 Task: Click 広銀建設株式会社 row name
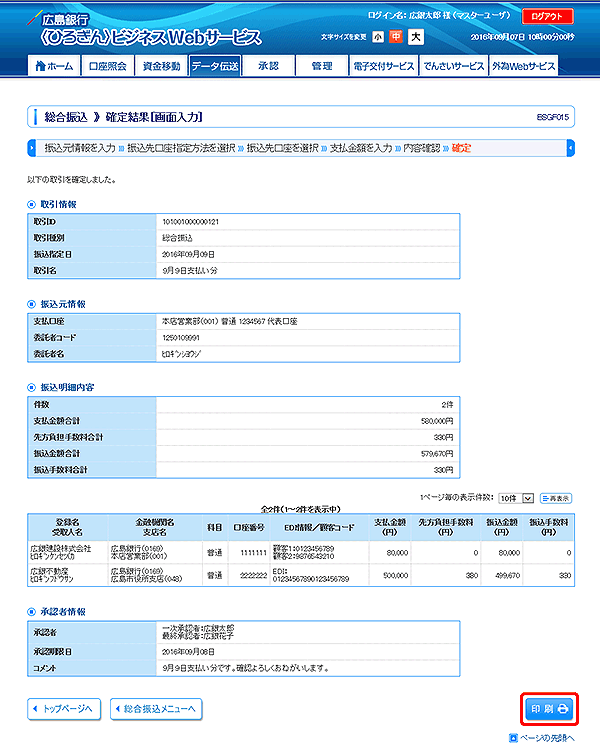60,549
